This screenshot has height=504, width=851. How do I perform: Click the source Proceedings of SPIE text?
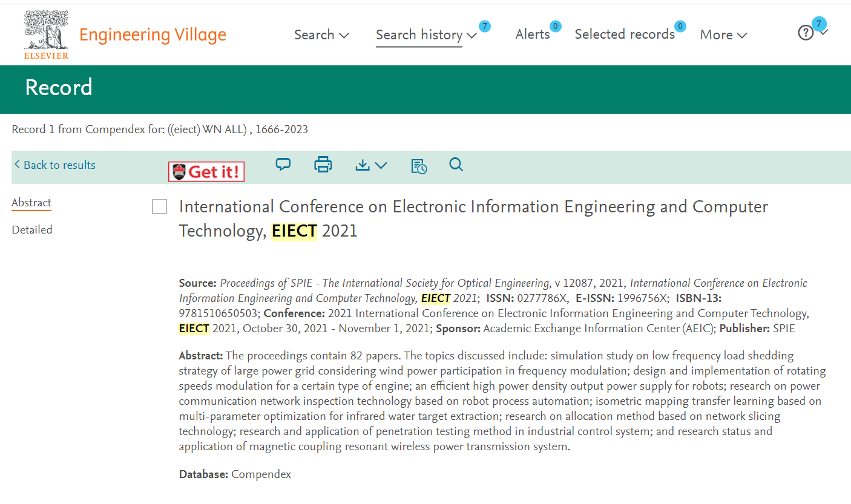[384, 283]
